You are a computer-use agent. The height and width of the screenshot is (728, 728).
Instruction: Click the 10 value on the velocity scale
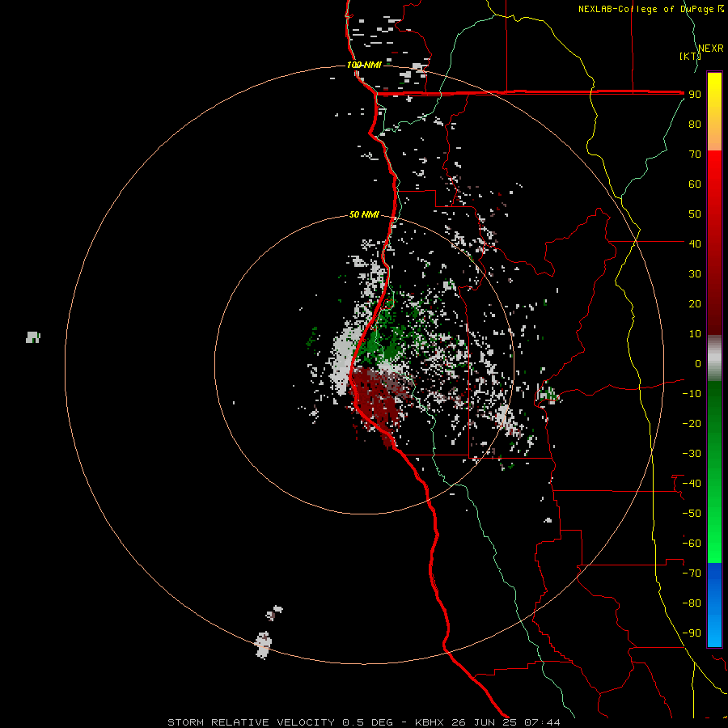tap(695, 334)
